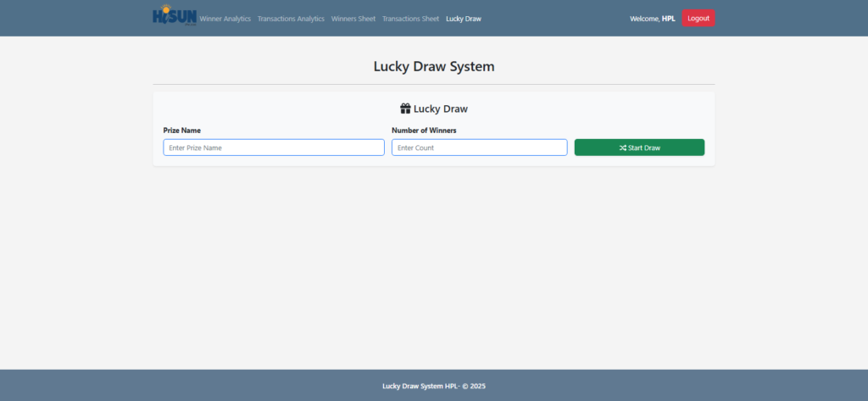Select the Lucky Draw nav link
The image size is (868, 401).
tap(463, 19)
